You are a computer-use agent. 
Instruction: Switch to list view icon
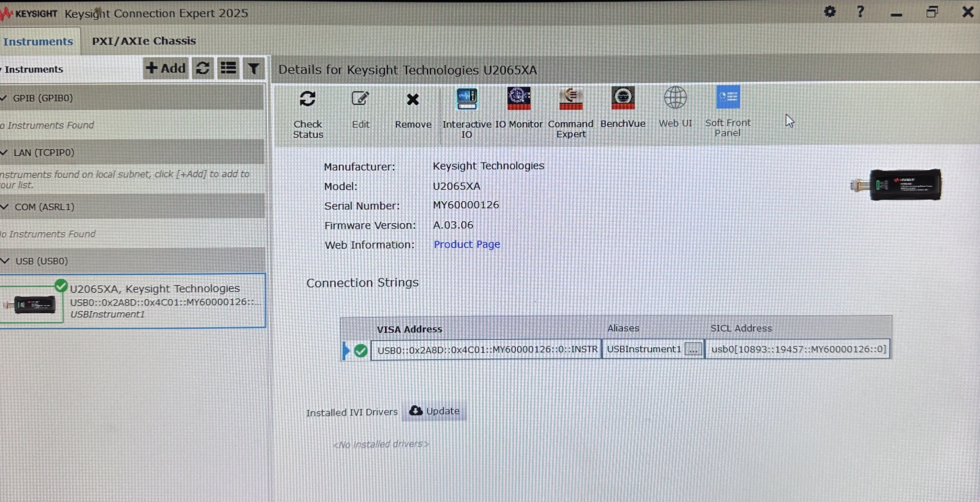pyautogui.click(x=228, y=68)
